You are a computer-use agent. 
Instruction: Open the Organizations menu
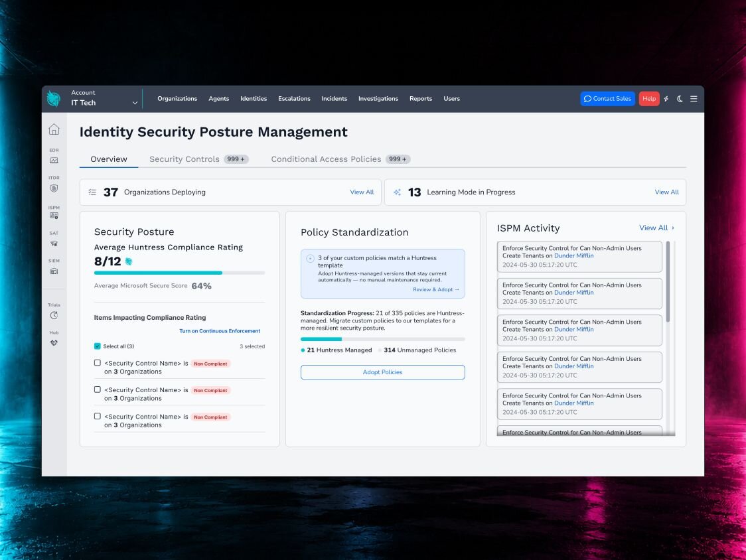point(177,98)
